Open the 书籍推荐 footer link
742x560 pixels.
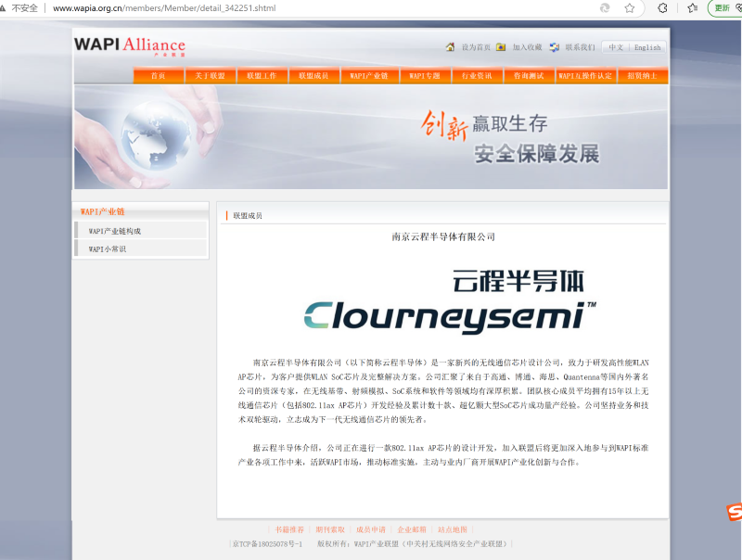click(x=289, y=529)
